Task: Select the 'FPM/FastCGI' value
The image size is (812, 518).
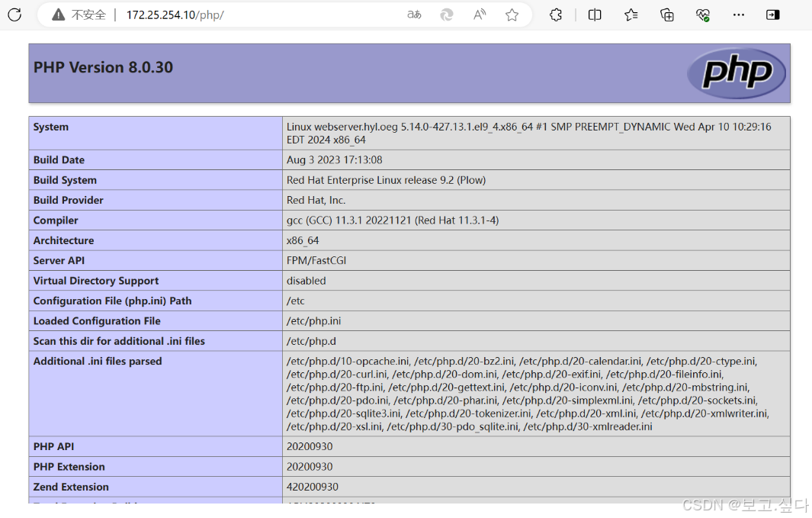Action: pyautogui.click(x=316, y=261)
